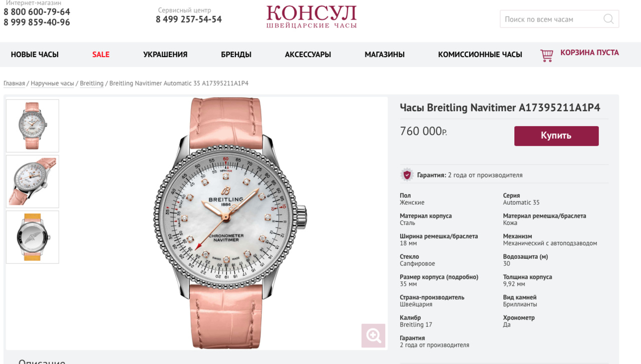Click the search magnifier icon

point(608,19)
